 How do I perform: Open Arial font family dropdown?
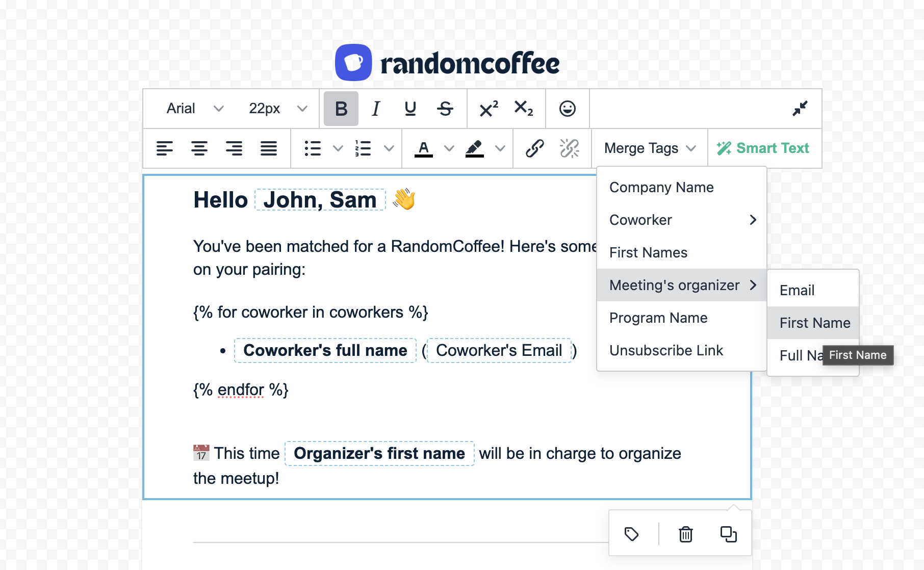click(195, 109)
